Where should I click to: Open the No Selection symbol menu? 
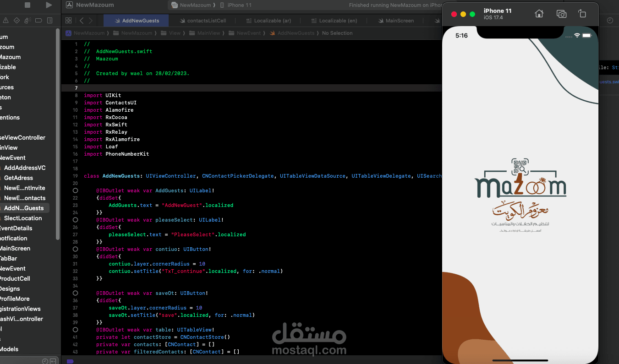point(337,33)
